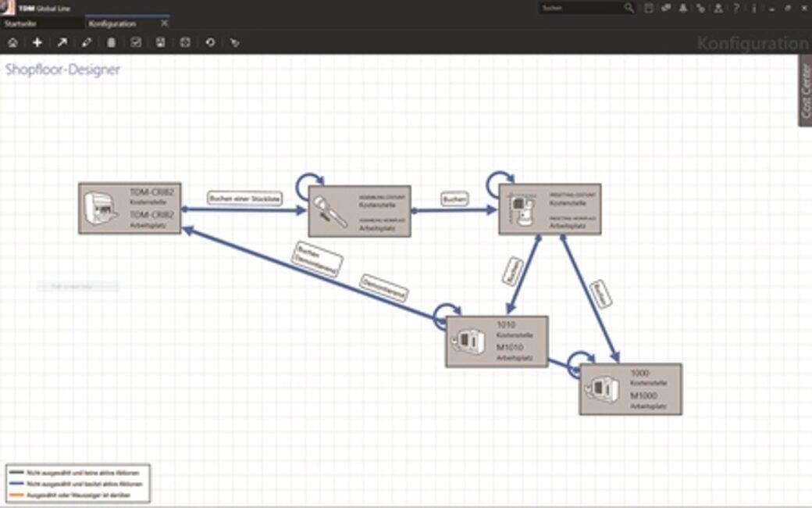Image resolution: width=812 pixels, height=508 pixels.
Task: Click the 'Buchen einer Stückliste' connection label
Action: pyautogui.click(x=244, y=199)
